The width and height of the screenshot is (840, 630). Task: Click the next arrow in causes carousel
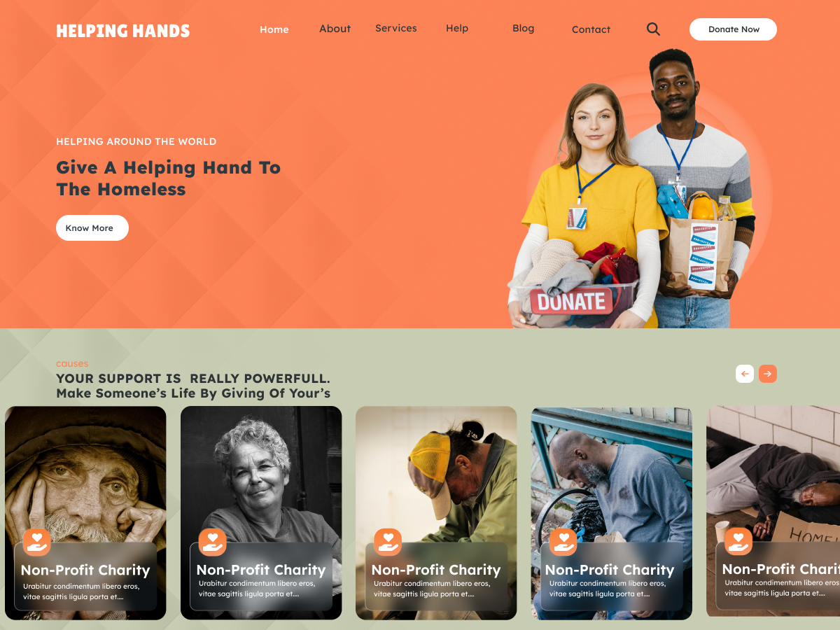click(768, 374)
